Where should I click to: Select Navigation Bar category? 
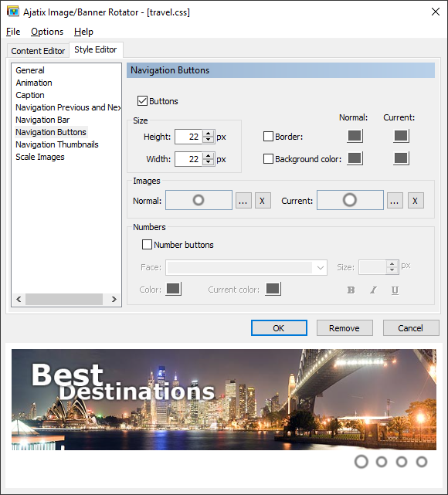[42, 120]
